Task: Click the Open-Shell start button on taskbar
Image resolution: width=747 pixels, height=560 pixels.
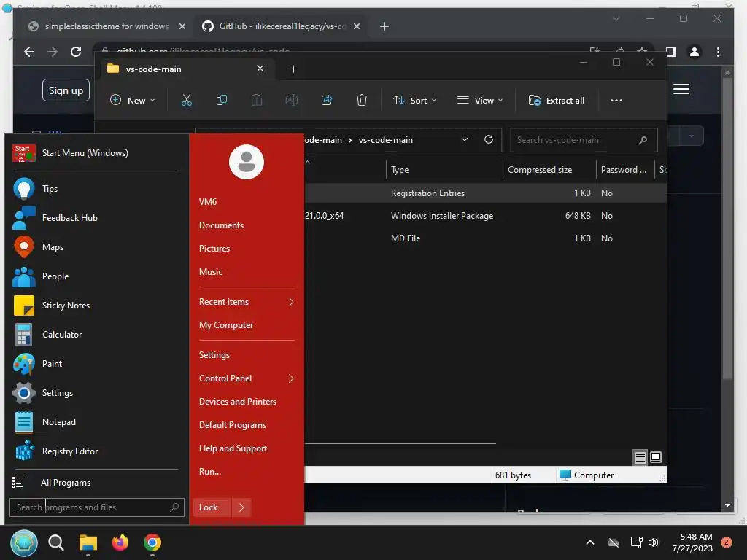Action: [x=24, y=542]
